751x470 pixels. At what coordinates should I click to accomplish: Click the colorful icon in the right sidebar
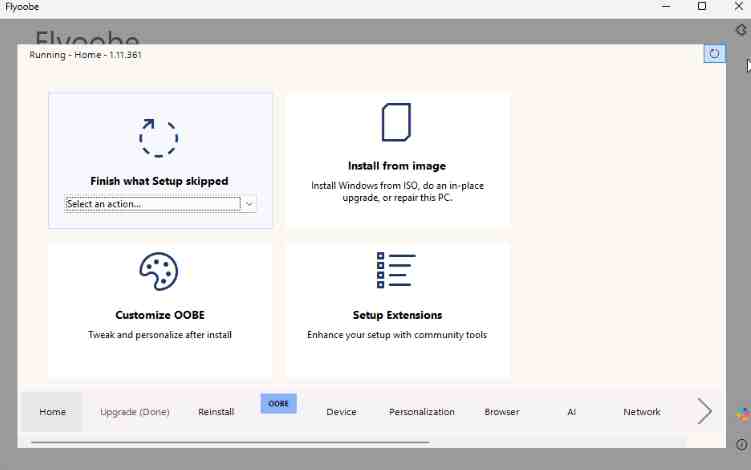pyautogui.click(x=742, y=413)
